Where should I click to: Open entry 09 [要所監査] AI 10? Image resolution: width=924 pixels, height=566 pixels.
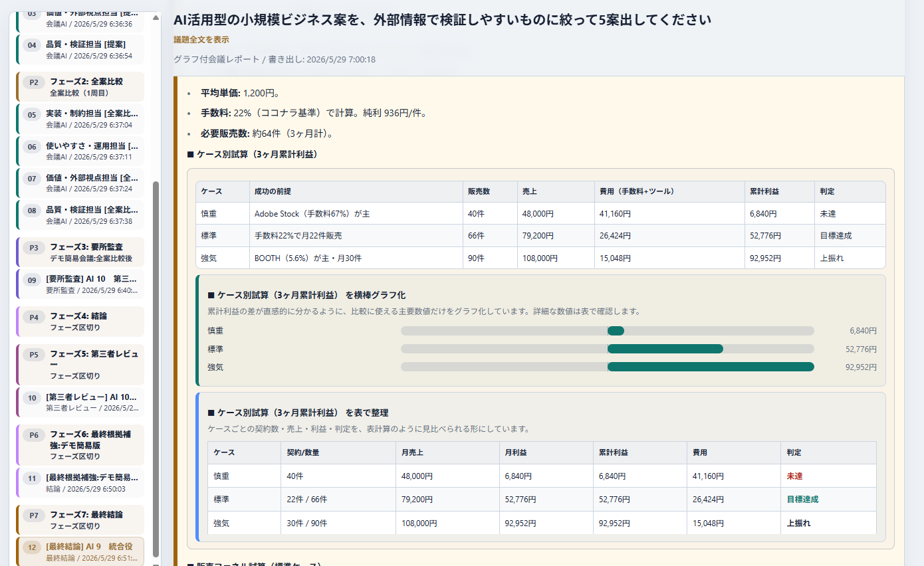(x=80, y=284)
